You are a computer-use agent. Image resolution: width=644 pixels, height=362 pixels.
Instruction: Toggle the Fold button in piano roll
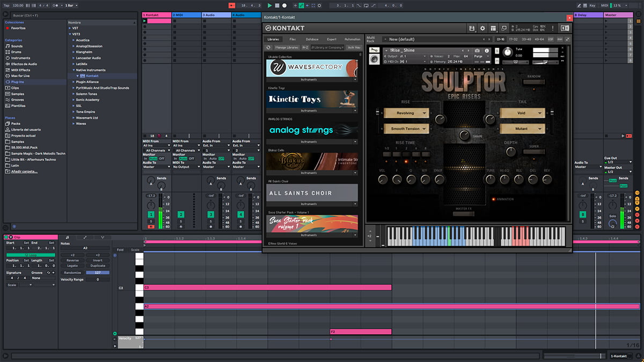pos(120,249)
